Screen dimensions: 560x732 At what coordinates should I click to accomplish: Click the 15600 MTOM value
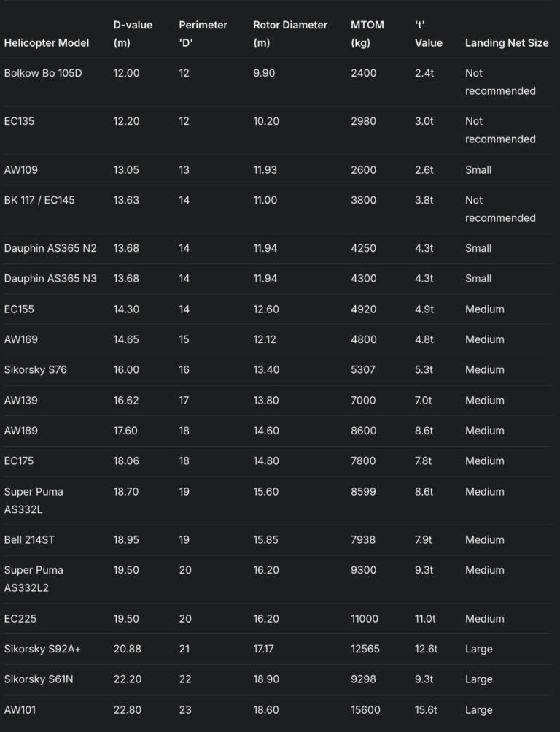(x=365, y=709)
